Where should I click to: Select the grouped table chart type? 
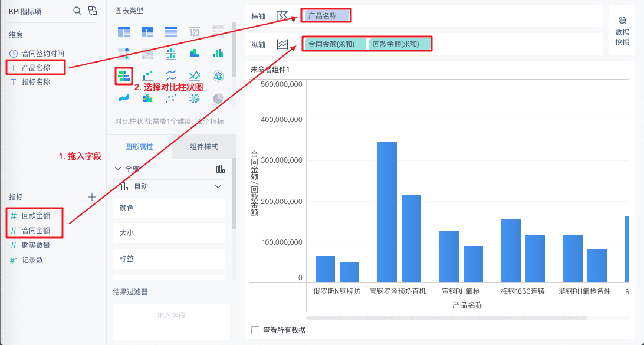[x=124, y=31]
